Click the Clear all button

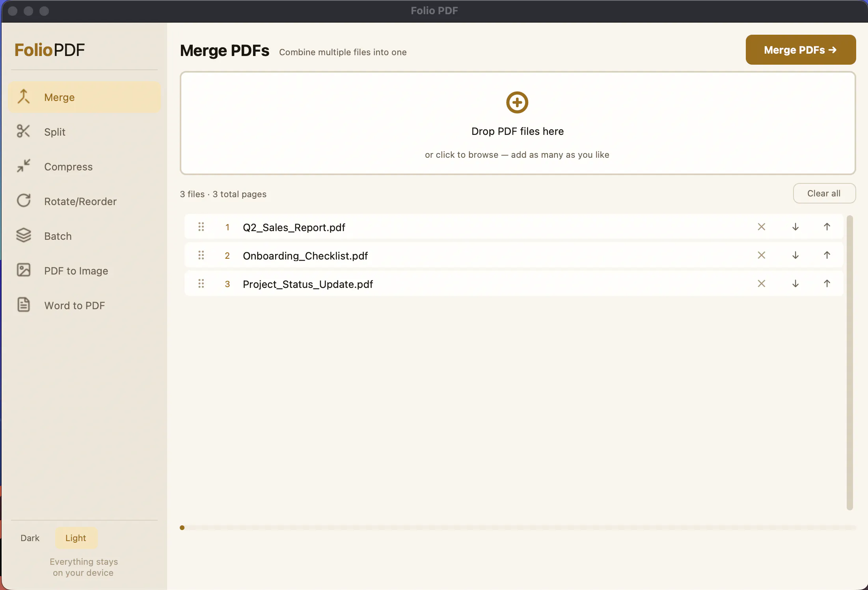pyautogui.click(x=824, y=193)
